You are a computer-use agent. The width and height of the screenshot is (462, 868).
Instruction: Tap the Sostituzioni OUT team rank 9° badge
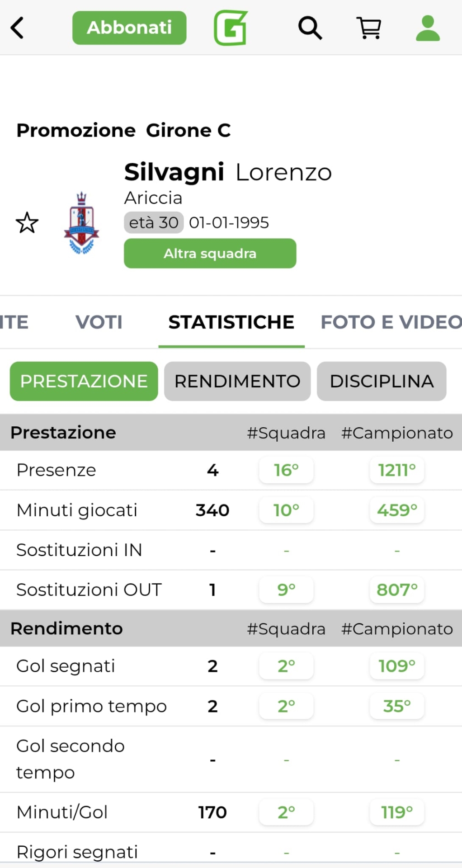coord(286,590)
